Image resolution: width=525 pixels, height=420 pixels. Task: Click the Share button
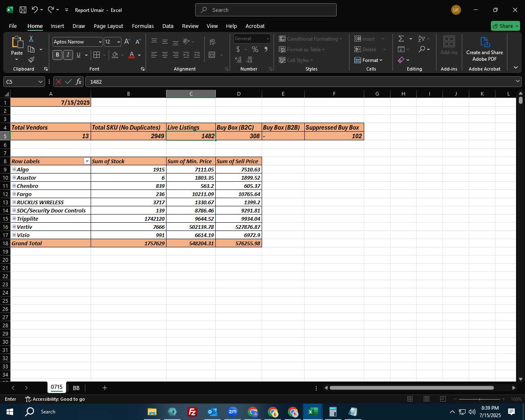(x=505, y=26)
